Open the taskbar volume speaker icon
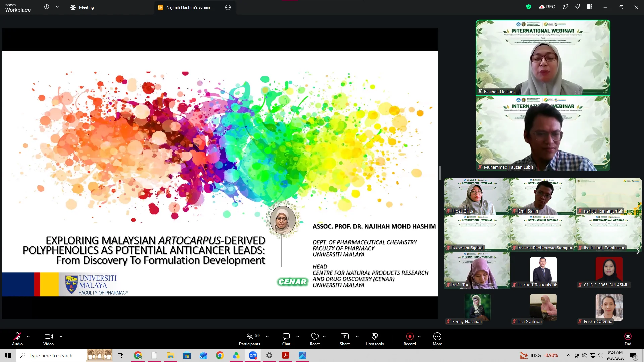Viewport: 644px width, 362px height. [x=600, y=355]
